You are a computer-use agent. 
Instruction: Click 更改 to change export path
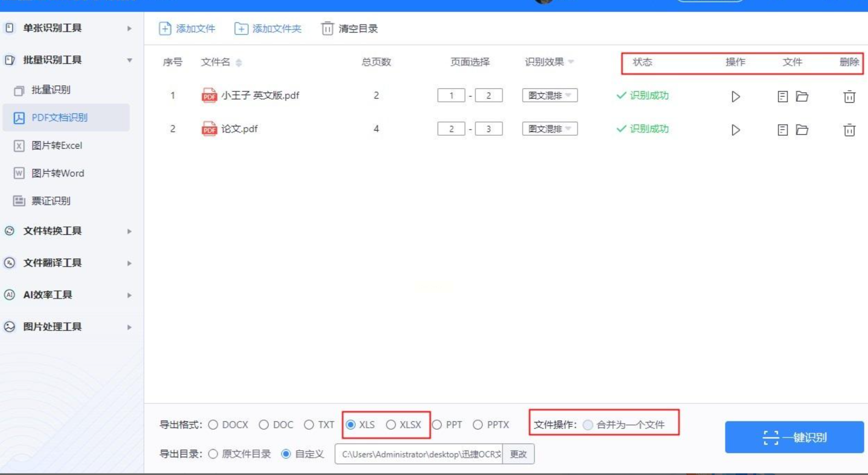coord(518,454)
